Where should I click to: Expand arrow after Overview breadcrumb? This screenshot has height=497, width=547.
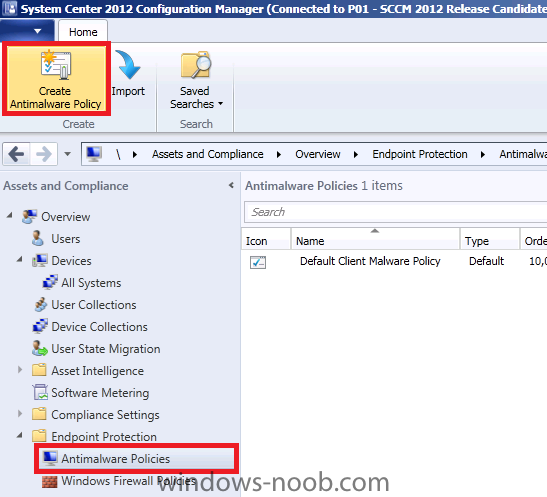[355, 154]
